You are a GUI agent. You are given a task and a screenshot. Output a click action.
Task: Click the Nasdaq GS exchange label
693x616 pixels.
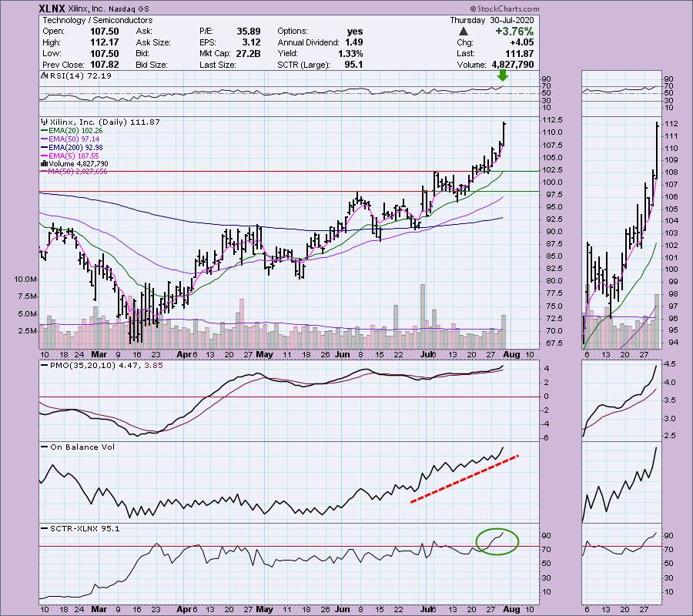pyautogui.click(x=129, y=8)
